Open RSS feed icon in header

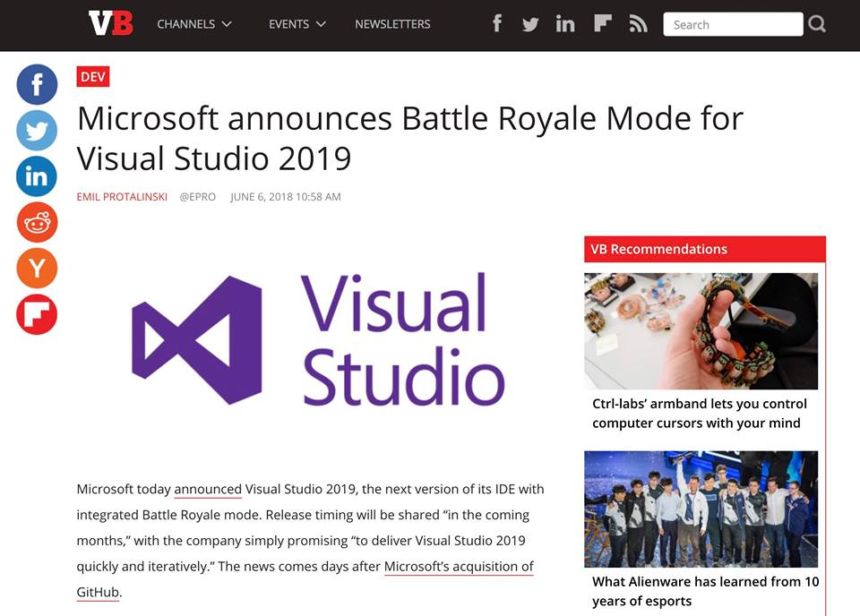click(x=638, y=24)
